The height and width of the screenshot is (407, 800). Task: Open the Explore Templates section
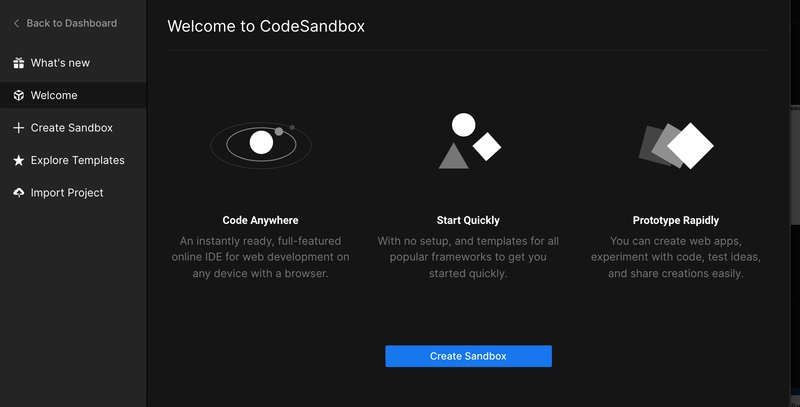[73, 160]
